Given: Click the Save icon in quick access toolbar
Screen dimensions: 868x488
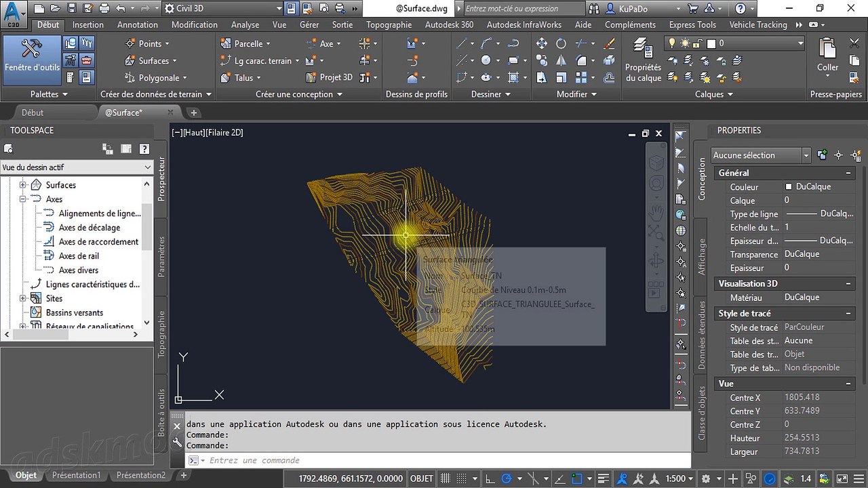Looking at the screenshot, I should click(73, 9).
